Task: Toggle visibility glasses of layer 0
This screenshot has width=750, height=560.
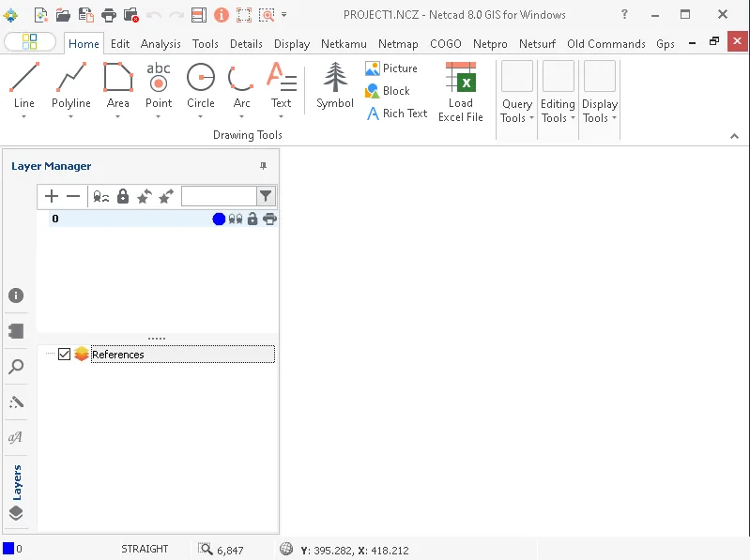Action: [236, 219]
